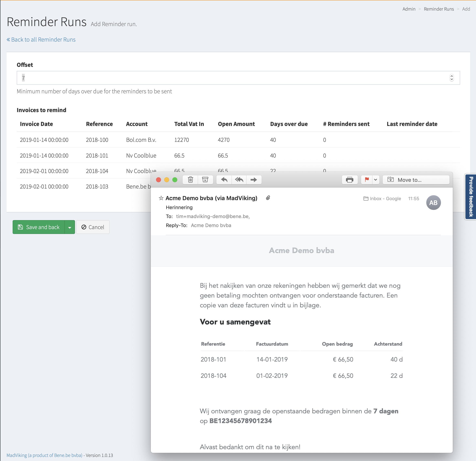
Task: Click the Cancel button
Action: [x=93, y=227]
